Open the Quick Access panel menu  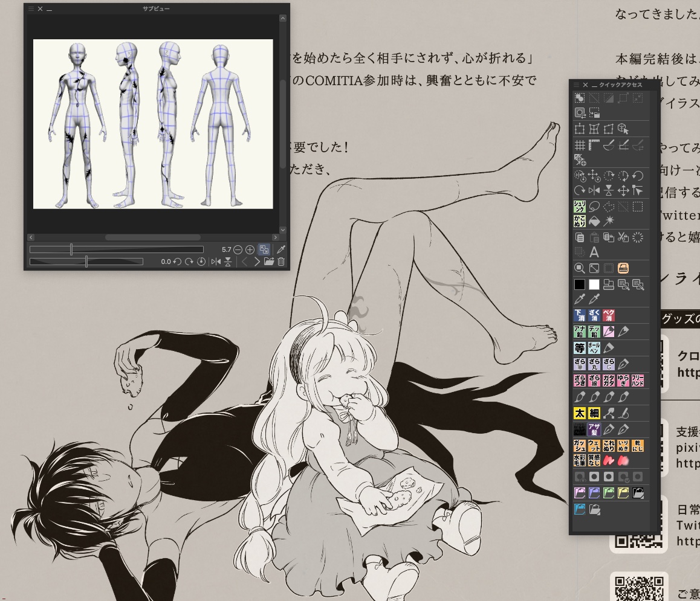click(x=576, y=85)
